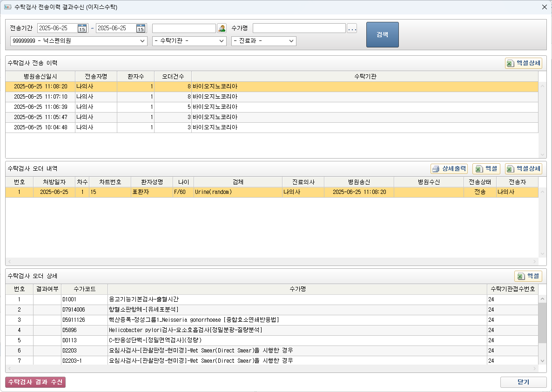The width and height of the screenshot is (552, 392).
Task: Sort by 수가코드 column header
Action: coord(84,289)
